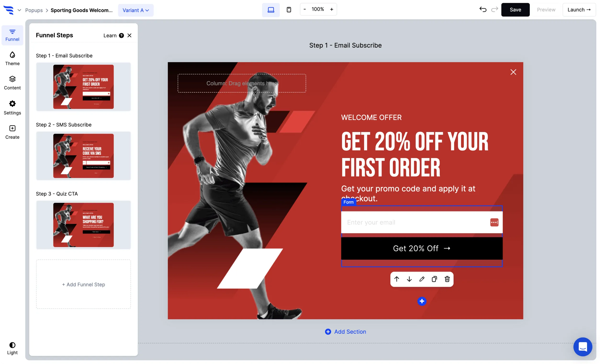Click the move-up arrow on Form element
Viewport: 600px width, 364px height.
click(396, 279)
